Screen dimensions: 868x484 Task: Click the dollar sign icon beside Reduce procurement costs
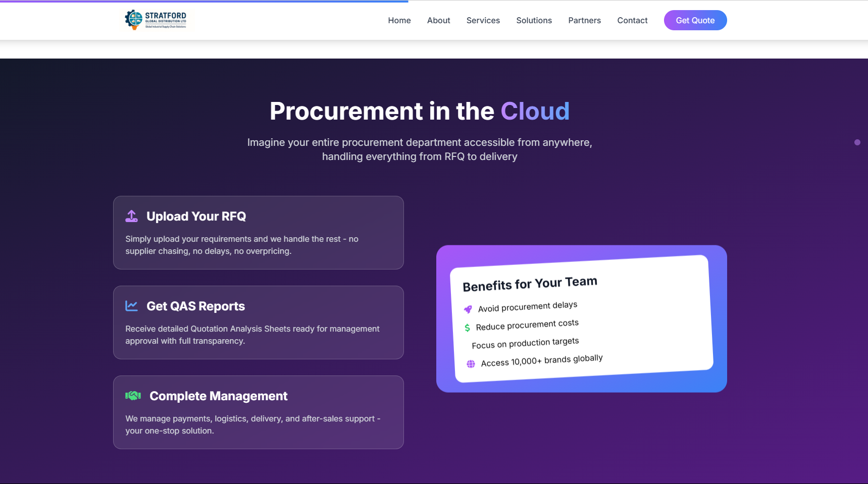467,328
